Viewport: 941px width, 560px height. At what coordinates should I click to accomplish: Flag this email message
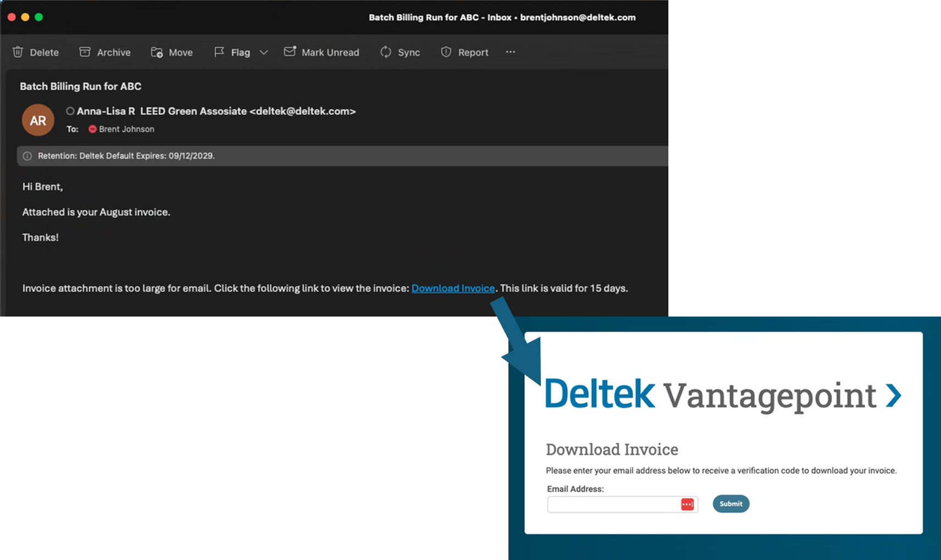[x=232, y=52]
